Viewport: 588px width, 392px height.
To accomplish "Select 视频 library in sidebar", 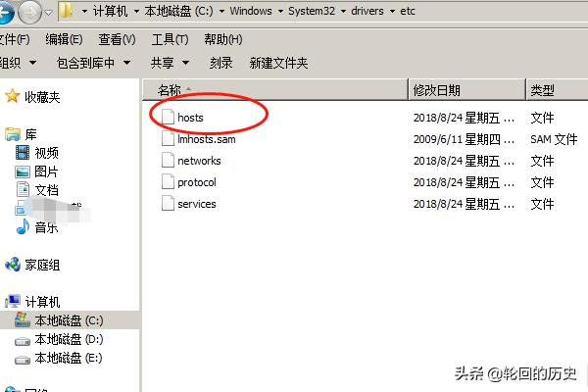I will coord(46,153).
